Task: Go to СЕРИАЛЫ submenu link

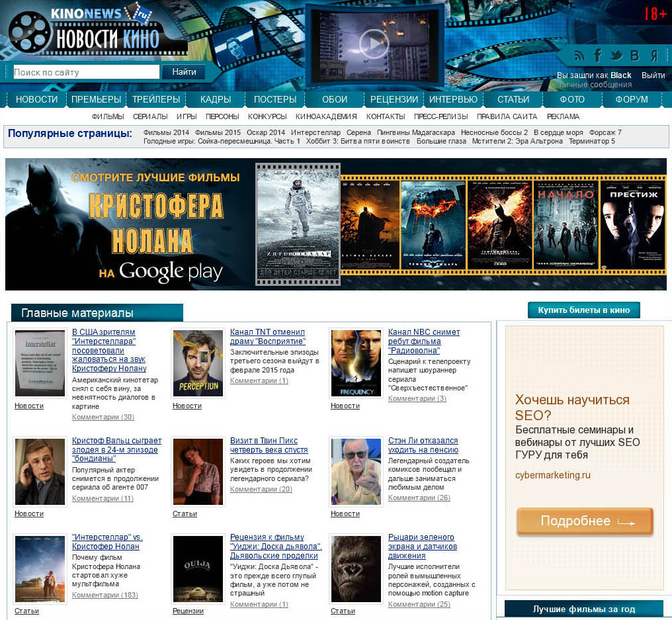Action: 150,116
